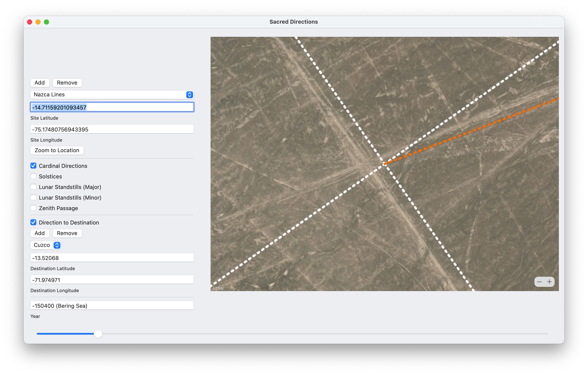This screenshot has height=375, width=588.
Task: Enable the Solstices checkbox
Action: click(x=33, y=176)
